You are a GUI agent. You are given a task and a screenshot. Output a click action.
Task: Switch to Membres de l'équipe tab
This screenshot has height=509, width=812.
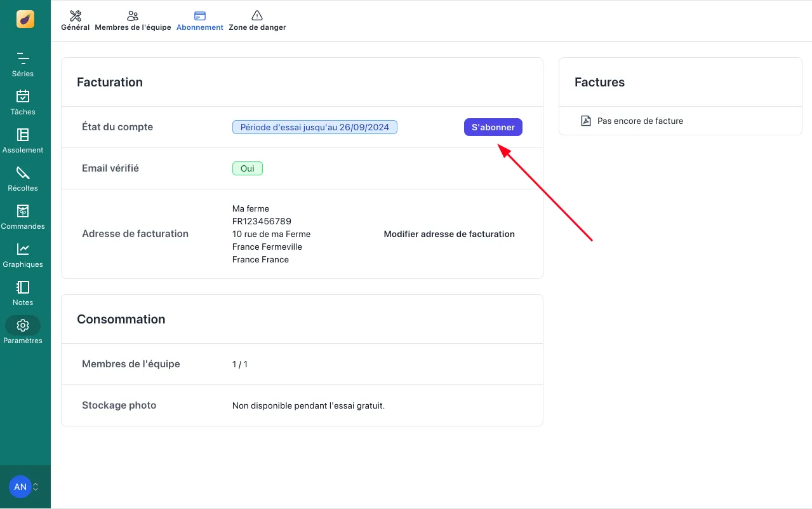tap(133, 21)
